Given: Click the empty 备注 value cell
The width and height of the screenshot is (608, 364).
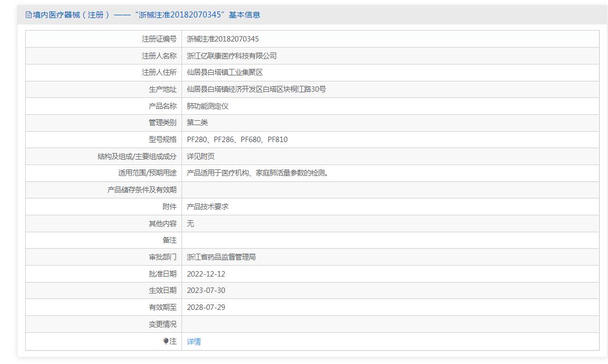Looking at the screenshot, I should [390, 240].
